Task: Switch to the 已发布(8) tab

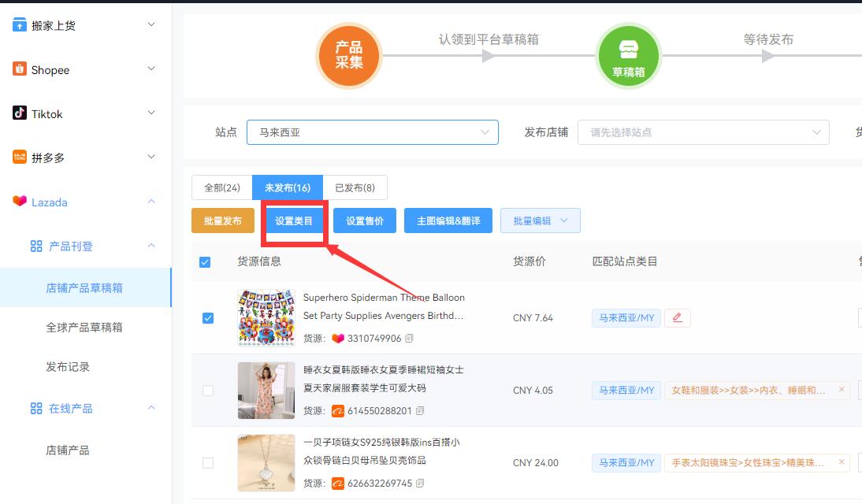Action: [356, 187]
